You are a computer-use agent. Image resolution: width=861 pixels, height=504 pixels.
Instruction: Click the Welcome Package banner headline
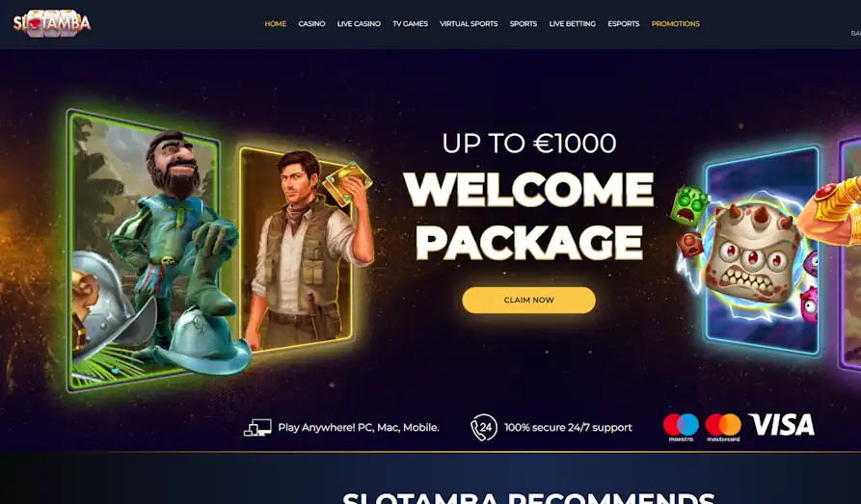pyautogui.click(x=528, y=215)
